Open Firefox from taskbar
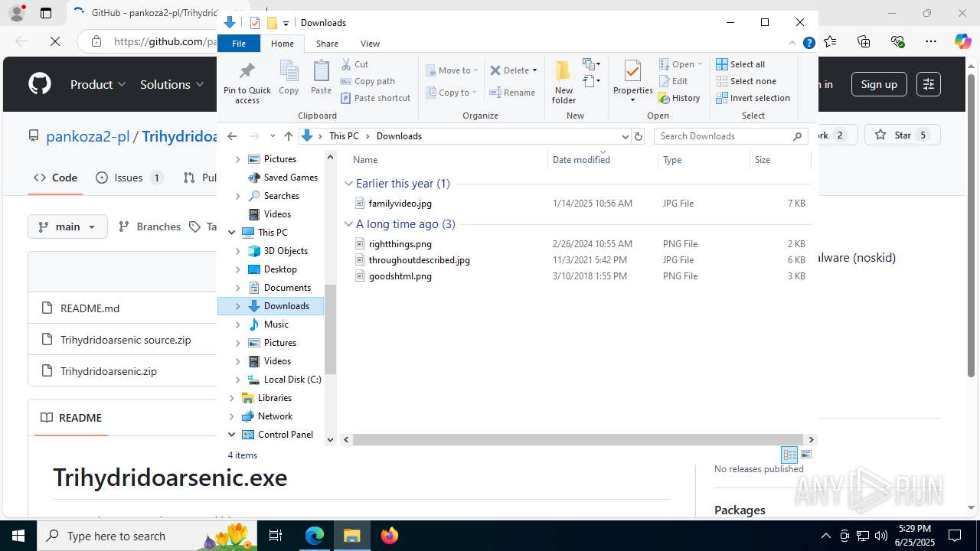Screen dimensions: 980x551 [389, 536]
